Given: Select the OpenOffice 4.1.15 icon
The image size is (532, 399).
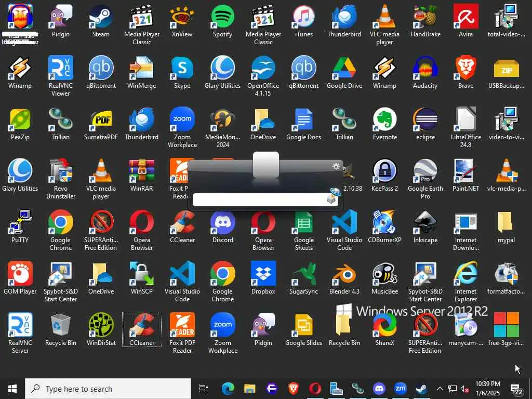Looking at the screenshot, I should click(x=263, y=76).
